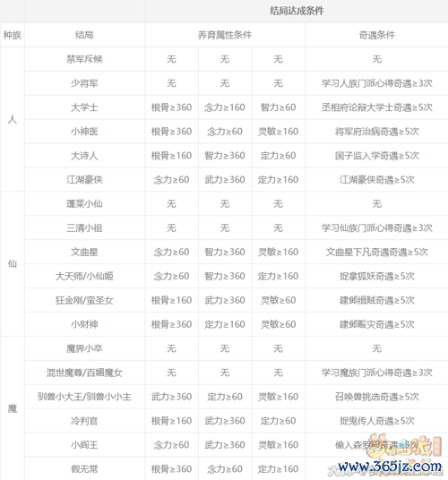Click 丞相府论辩大学士奇遇≥5次 condition
The width and height of the screenshot is (448, 480).
(376, 107)
